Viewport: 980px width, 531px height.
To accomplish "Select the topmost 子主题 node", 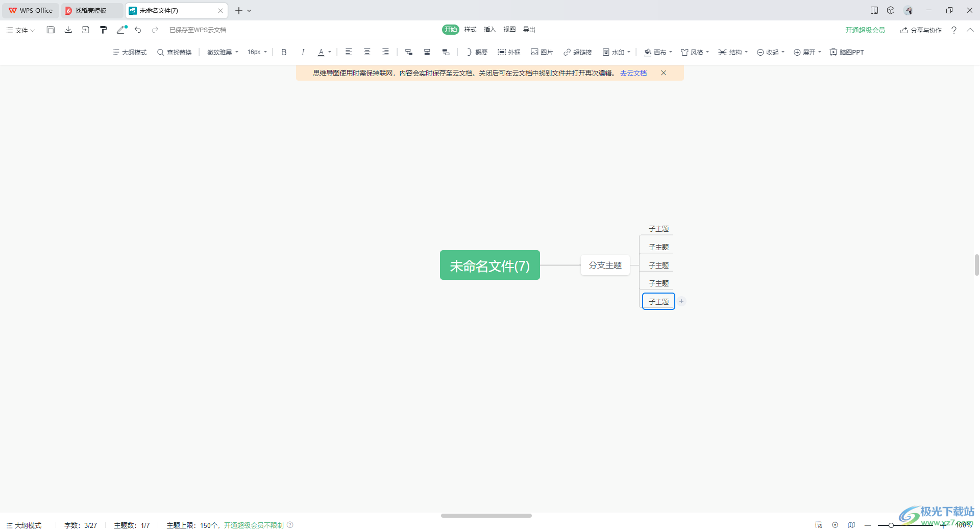I will tap(658, 229).
